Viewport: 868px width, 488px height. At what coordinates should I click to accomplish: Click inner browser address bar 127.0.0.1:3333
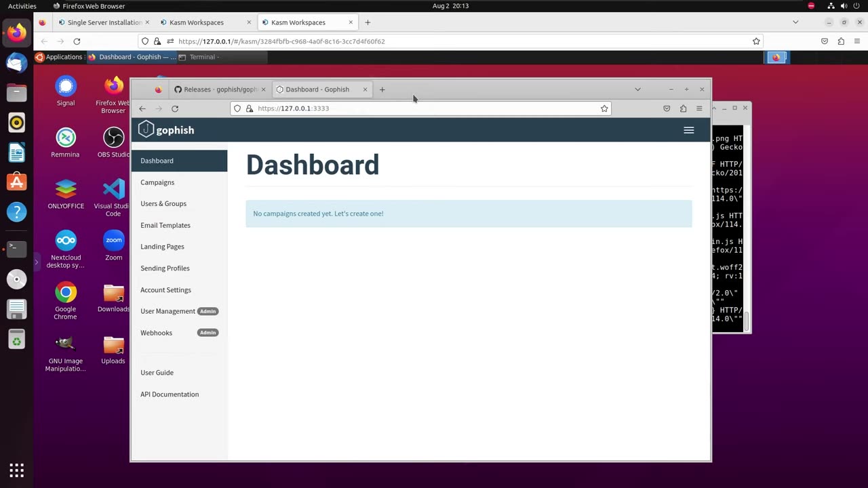pyautogui.click(x=420, y=108)
